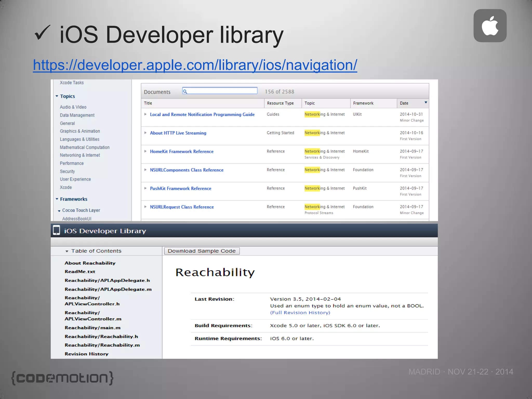The height and width of the screenshot is (399, 532).
Task: Sort documents by Title column header
Action: pos(203,103)
